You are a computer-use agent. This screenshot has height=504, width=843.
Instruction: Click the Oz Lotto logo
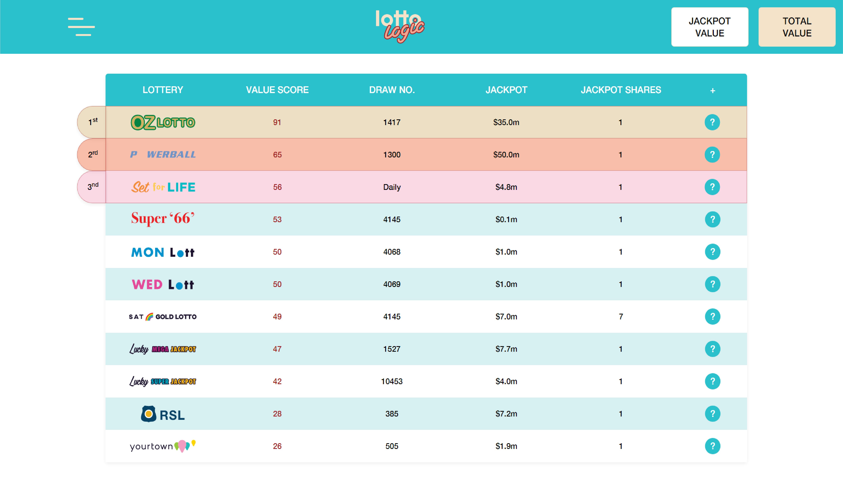pos(162,122)
